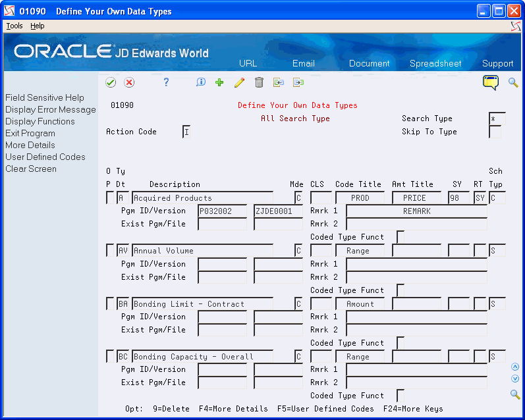Click the SY field containing 98
Viewport: 525px width, 420px height.
pos(458,197)
